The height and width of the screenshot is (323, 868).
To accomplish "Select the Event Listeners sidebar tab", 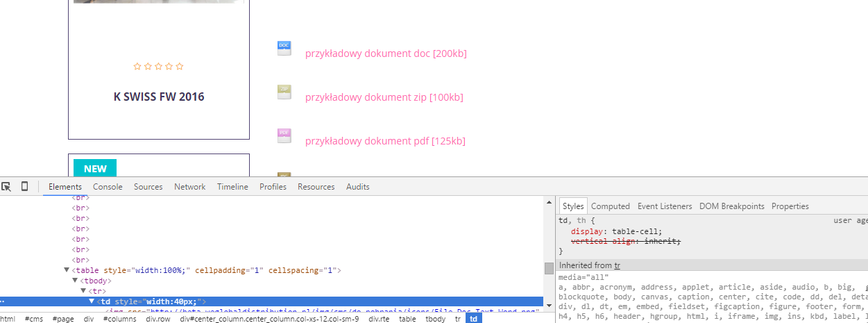I will (665, 206).
